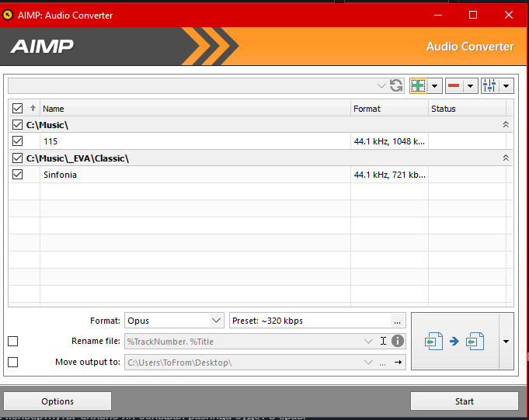Click the 44.1 kHz, 1048 k... format cell
529x420 pixels.
[389, 141]
